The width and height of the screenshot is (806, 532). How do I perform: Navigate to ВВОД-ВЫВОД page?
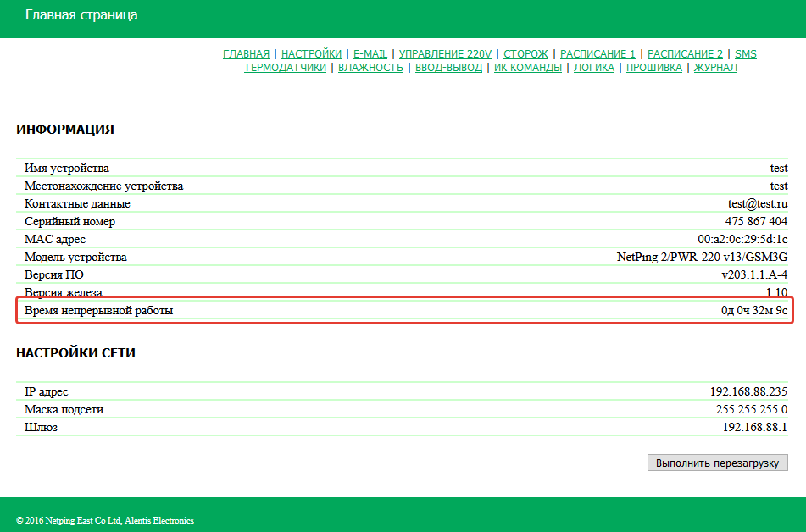(448, 68)
